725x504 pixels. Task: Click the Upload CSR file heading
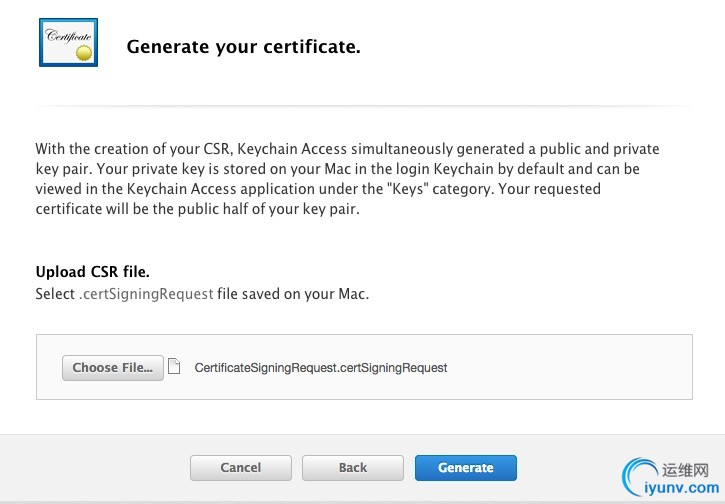tap(92, 272)
